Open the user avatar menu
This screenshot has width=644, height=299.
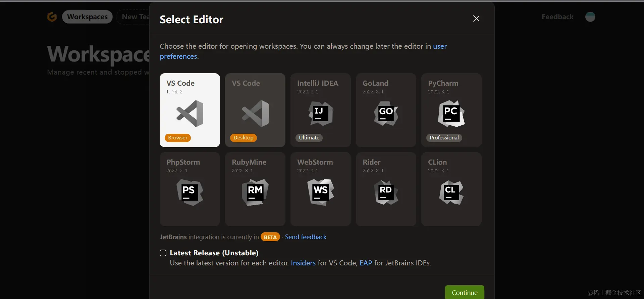point(590,17)
